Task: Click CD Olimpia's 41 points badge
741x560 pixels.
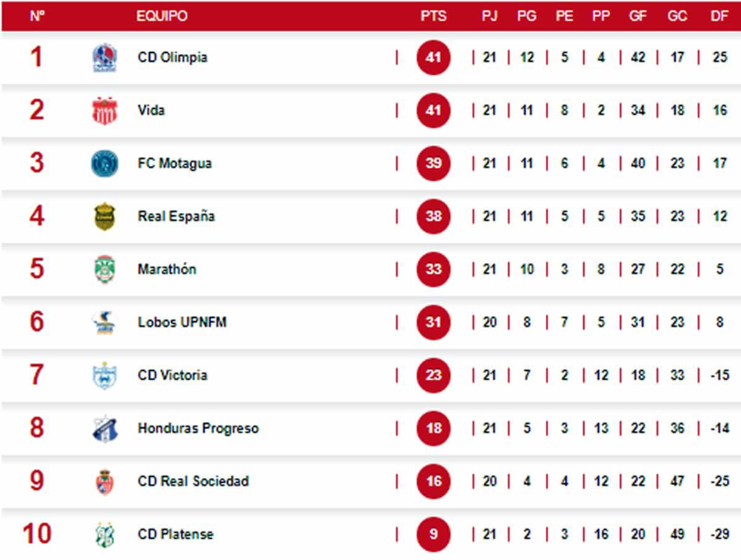Action: tap(433, 57)
